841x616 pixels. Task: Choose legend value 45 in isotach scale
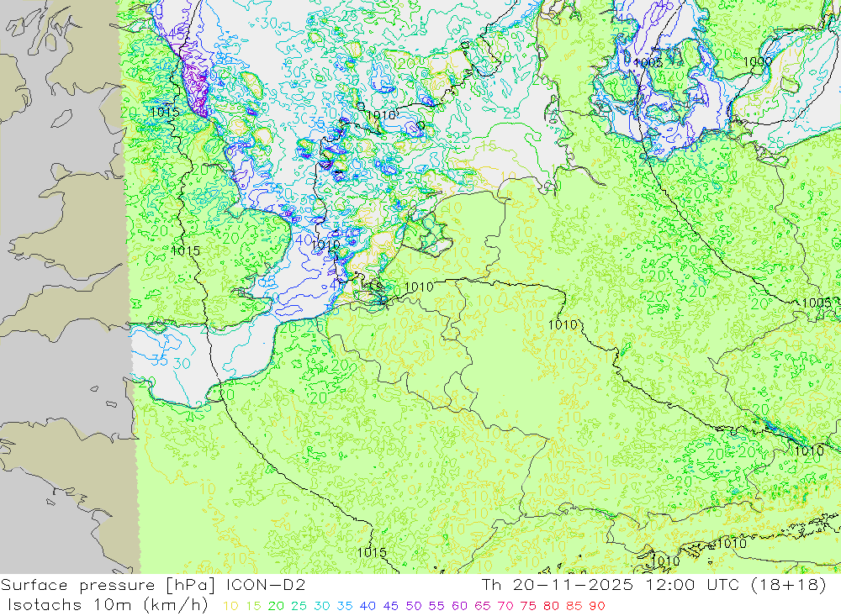390,606
